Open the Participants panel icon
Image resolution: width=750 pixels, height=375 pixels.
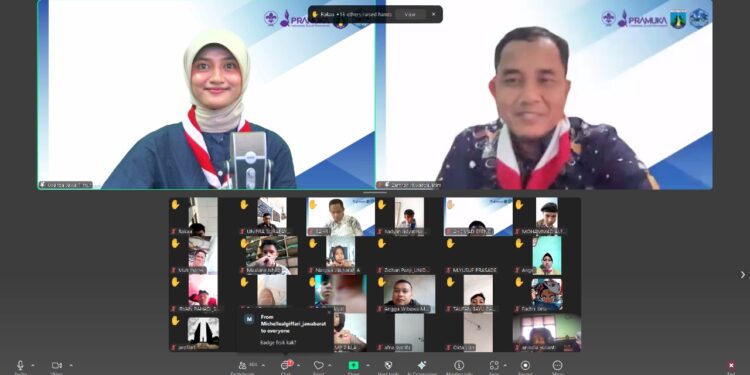click(243, 365)
